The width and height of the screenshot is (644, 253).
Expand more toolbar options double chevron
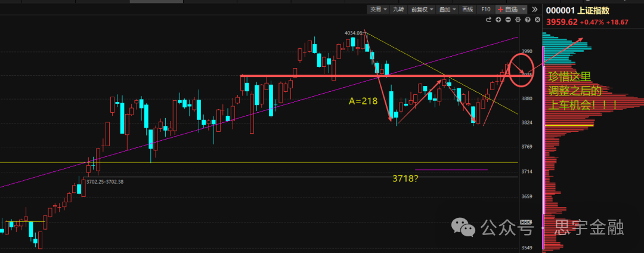(534, 10)
